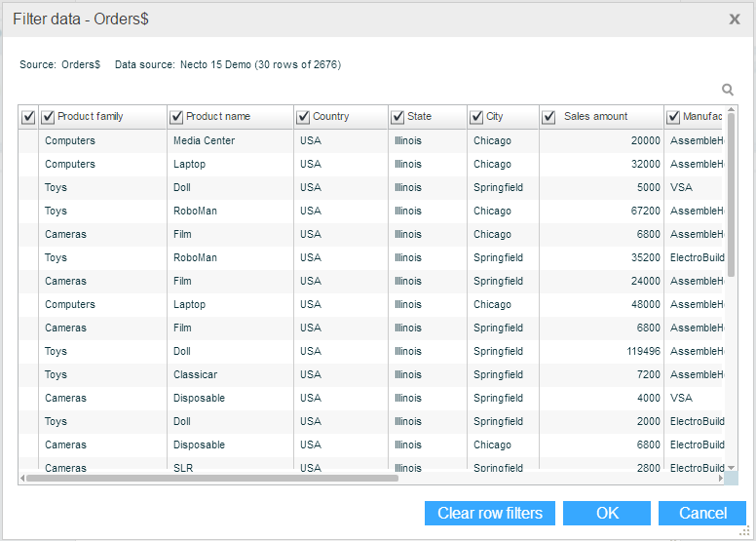
Task: Cancel the filter dialog
Action: [x=702, y=514]
